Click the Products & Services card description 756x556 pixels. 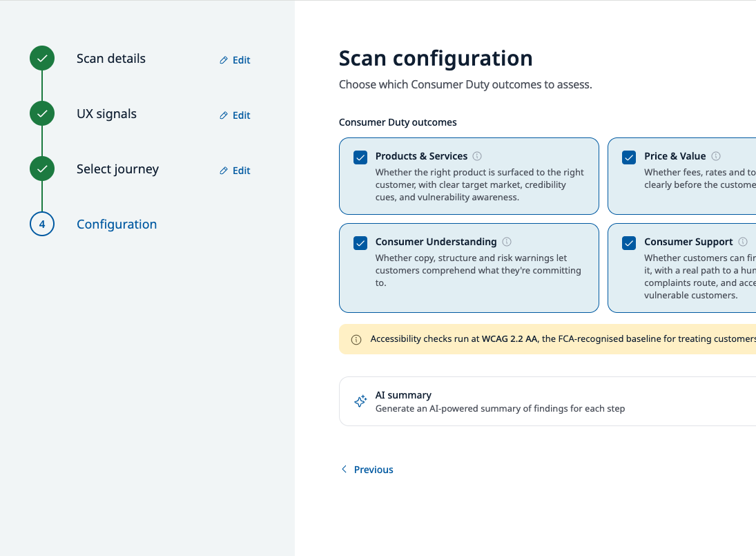(x=479, y=184)
